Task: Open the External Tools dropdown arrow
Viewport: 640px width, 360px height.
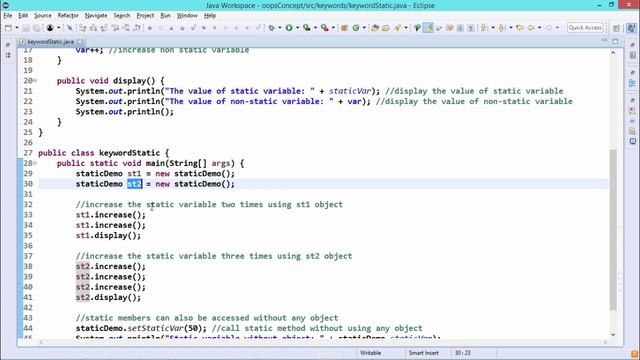Action: pyautogui.click(x=333, y=28)
